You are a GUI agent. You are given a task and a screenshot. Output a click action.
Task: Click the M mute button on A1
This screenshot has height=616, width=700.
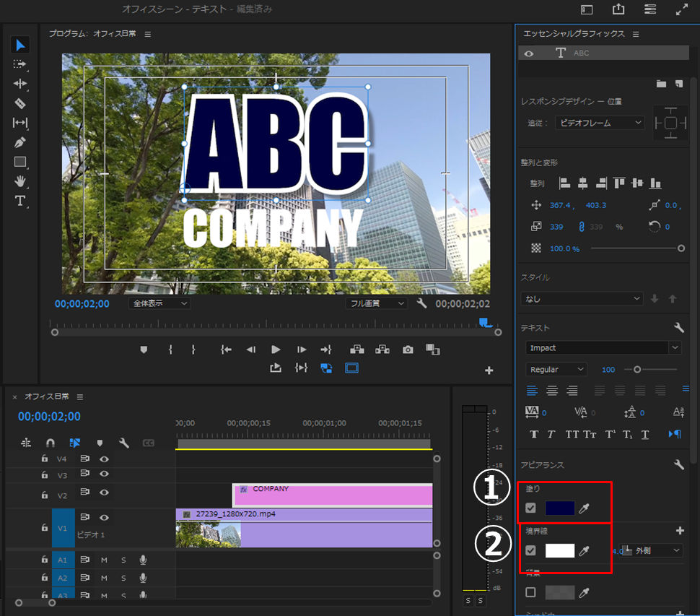pyautogui.click(x=104, y=560)
